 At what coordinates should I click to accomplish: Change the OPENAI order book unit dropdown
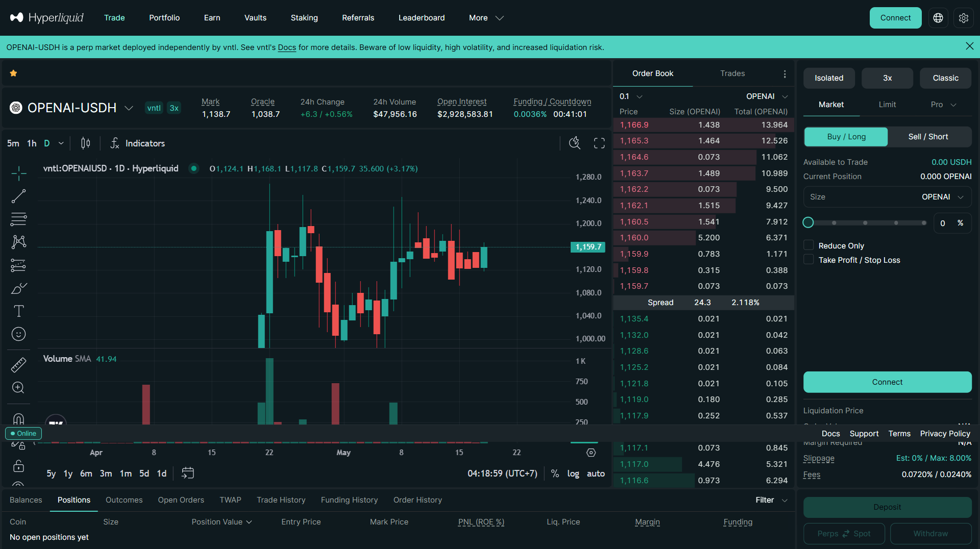[x=767, y=96]
